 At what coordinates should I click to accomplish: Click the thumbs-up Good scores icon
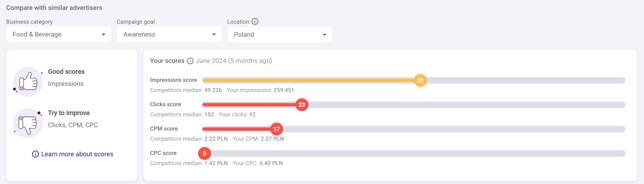click(x=28, y=82)
